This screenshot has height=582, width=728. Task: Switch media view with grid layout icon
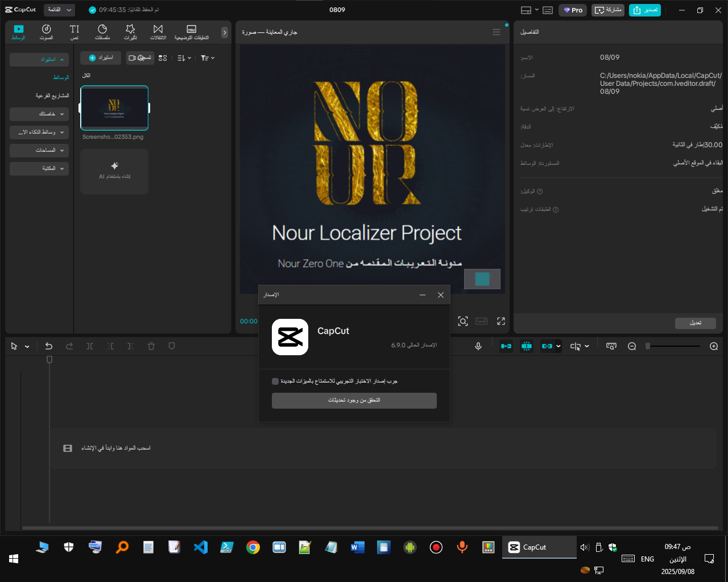pyautogui.click(x=163, y=58)
